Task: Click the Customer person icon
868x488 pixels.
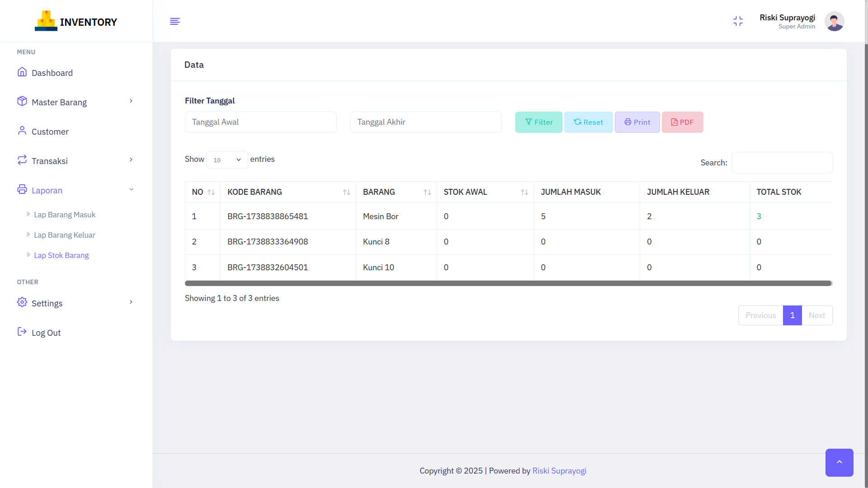Action: point(22,131)
